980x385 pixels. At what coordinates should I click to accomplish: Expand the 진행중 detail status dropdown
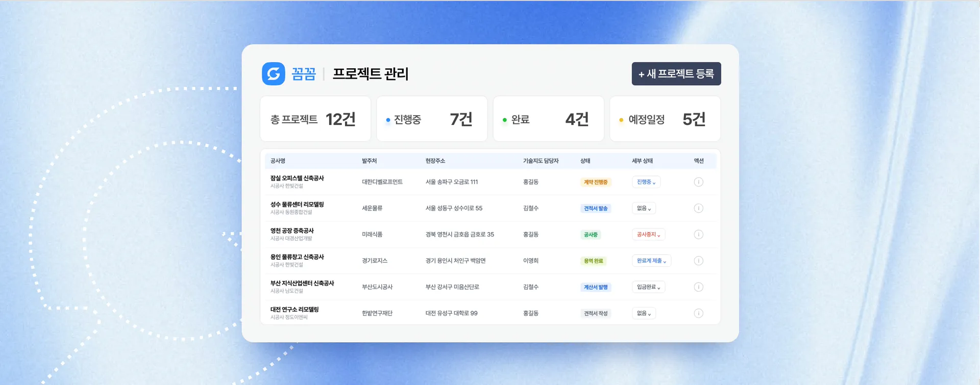click(x=646, y=182)
